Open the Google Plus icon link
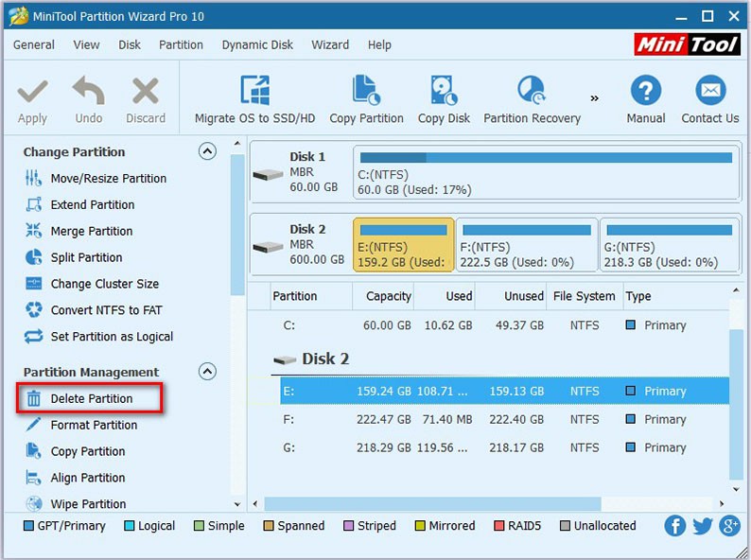Screen dimensions: 751x560 [x=729, y=526]
